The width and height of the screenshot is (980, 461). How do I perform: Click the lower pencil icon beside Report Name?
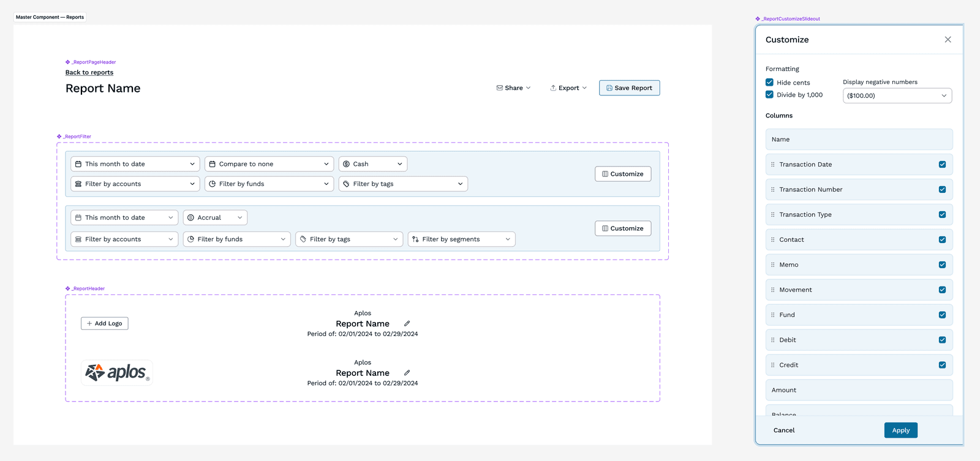click(407, 372)
